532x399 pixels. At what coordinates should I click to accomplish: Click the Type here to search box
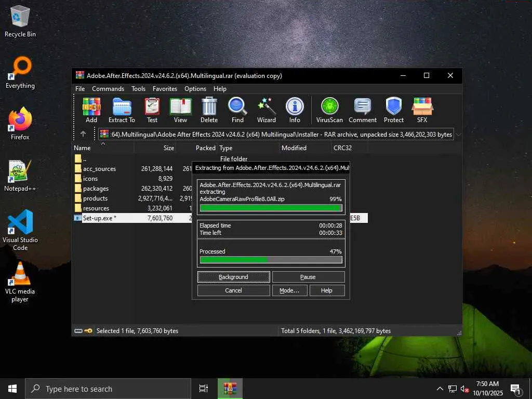coord(108,389)
